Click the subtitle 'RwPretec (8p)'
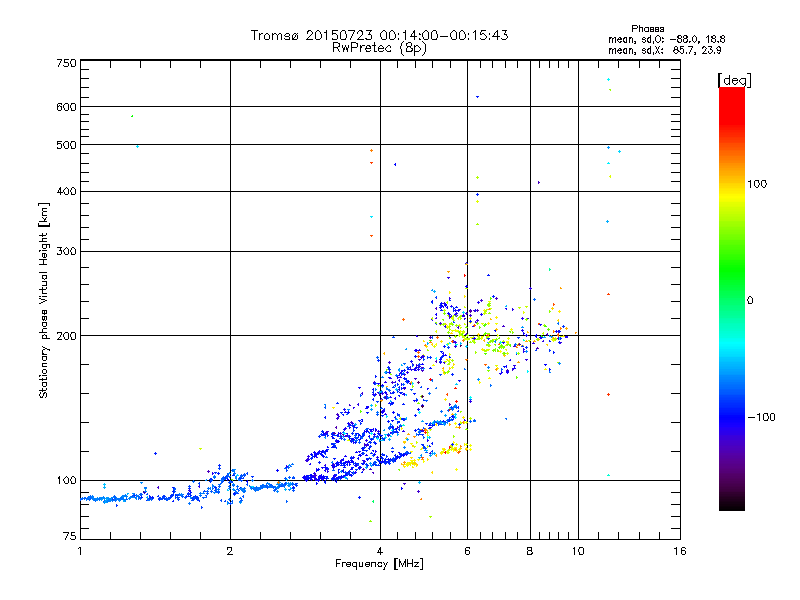Screen dimensions: 800x600 click(x=379, y=48)
